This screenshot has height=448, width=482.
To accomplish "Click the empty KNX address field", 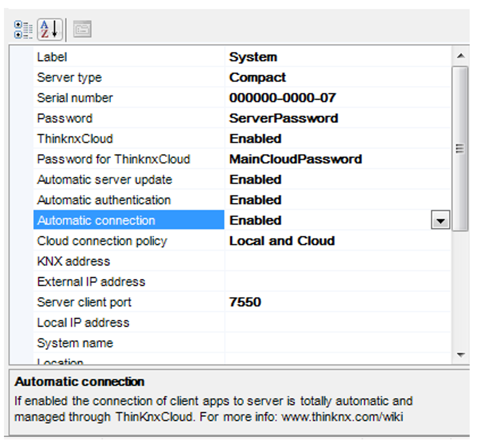I will pyautogui.click(x=337, y=261).
